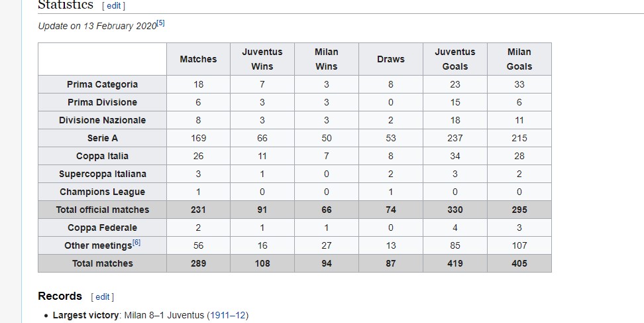Screen dimensions: 644x323
Task: Open the 1911–12 season link
Action: (227, 315)
